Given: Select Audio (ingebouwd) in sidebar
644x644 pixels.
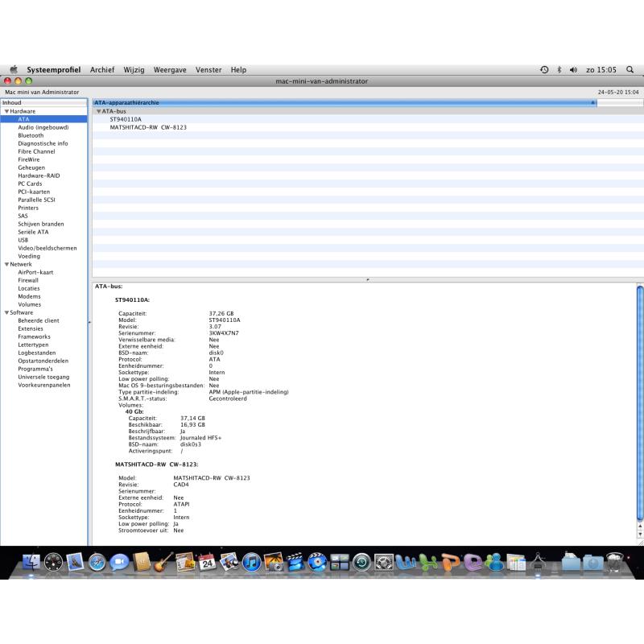Looking at the screenshot, I should [x=43, y=127].
